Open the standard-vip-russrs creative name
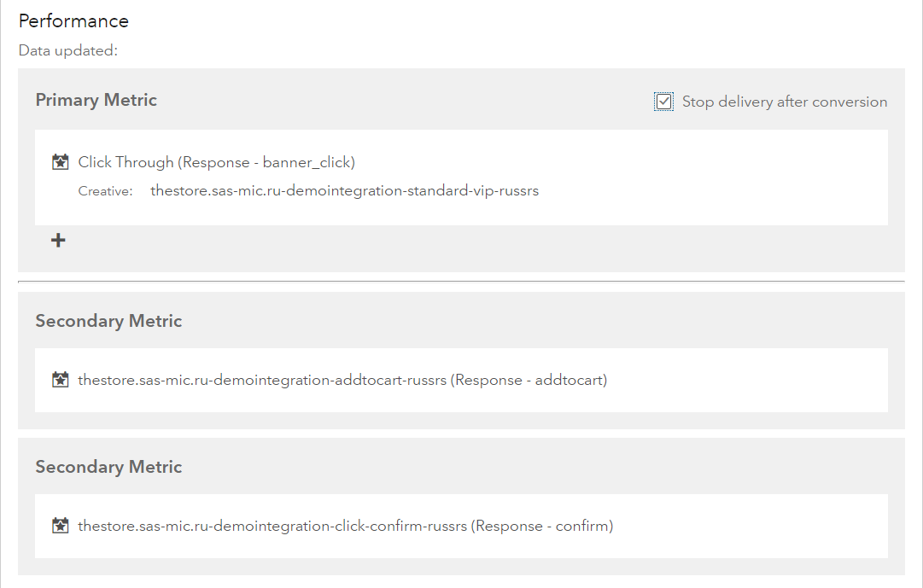Viewport: 923px width, 588px height. coord(344,191)
